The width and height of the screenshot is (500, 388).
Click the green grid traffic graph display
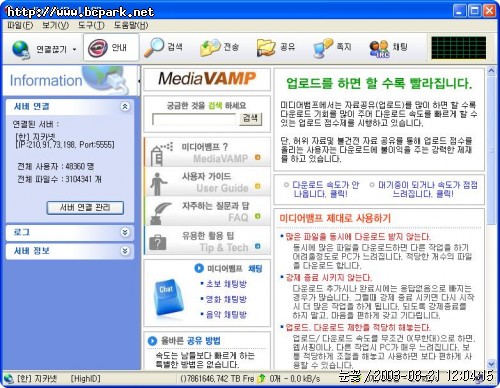pyautogui.click(x=458, y=48)
